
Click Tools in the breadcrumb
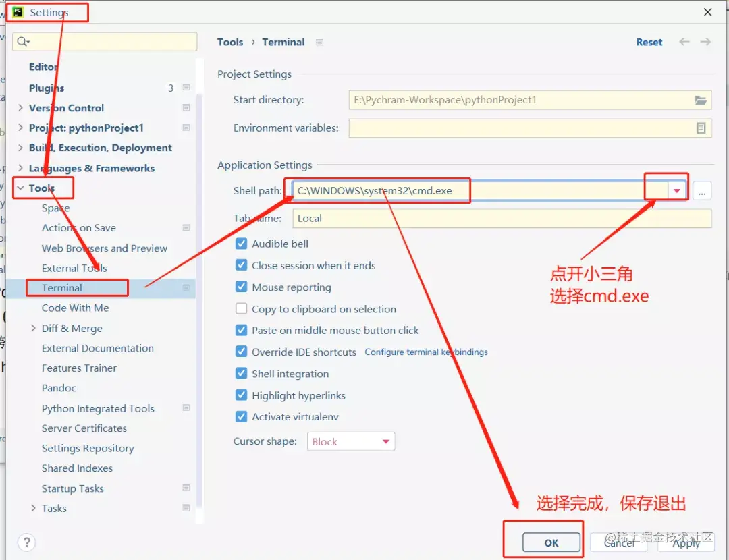(230, 43)
